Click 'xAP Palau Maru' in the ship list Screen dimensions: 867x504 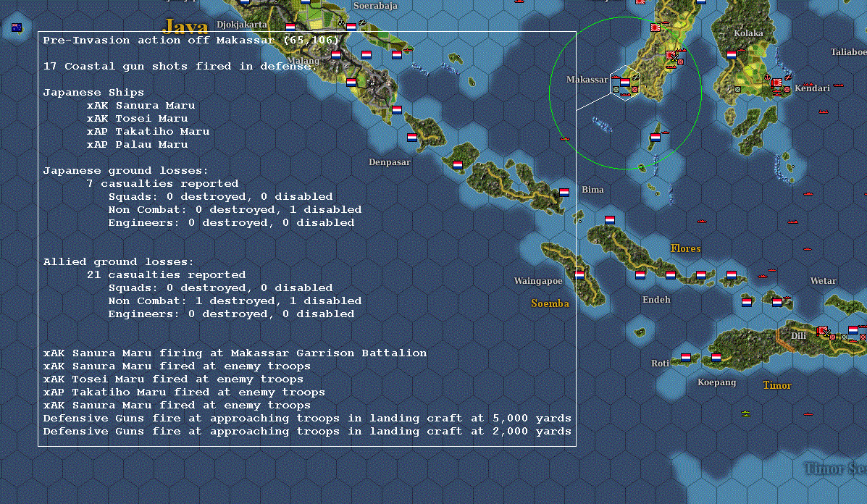[137, 145]
